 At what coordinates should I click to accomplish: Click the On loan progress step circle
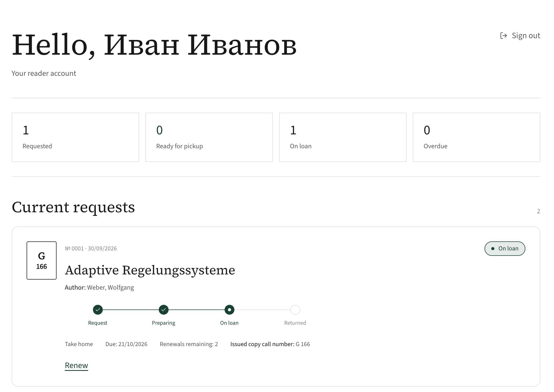[229, 310]
